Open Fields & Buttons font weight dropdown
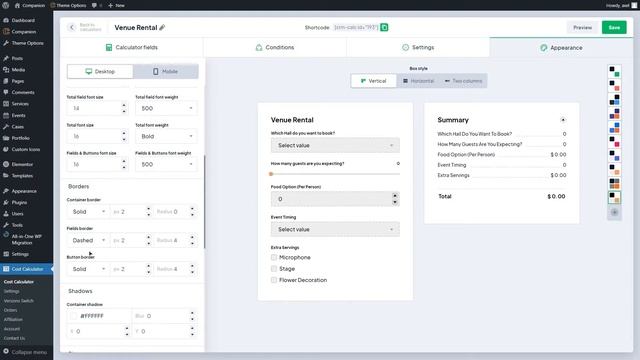This screenshot has height=360, width=640. point(166,164)
